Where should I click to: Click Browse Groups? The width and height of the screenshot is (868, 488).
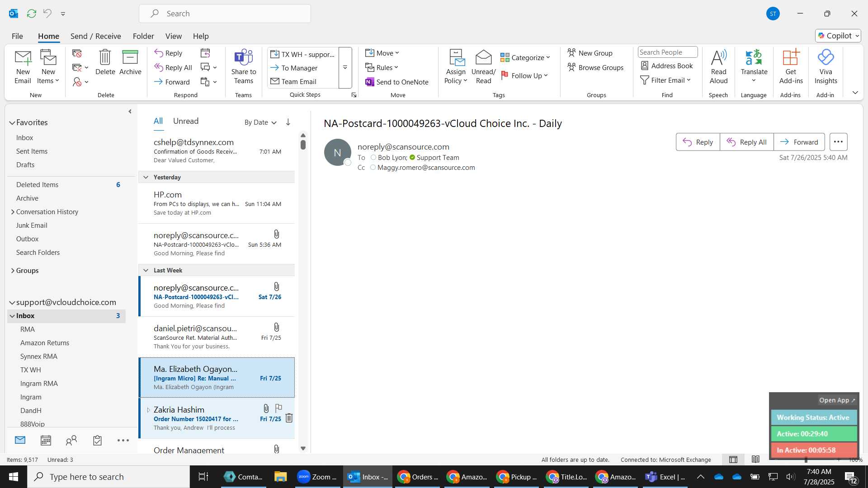point(595,67)
